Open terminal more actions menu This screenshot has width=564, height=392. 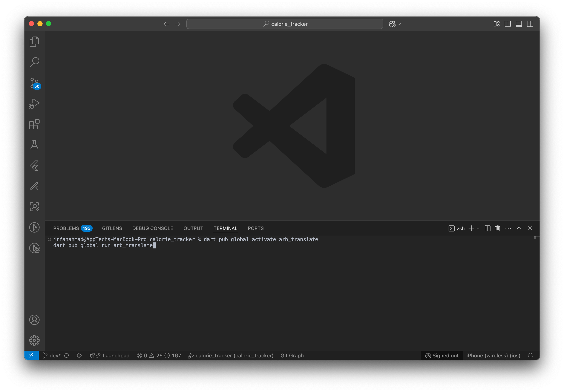(508, 228)
